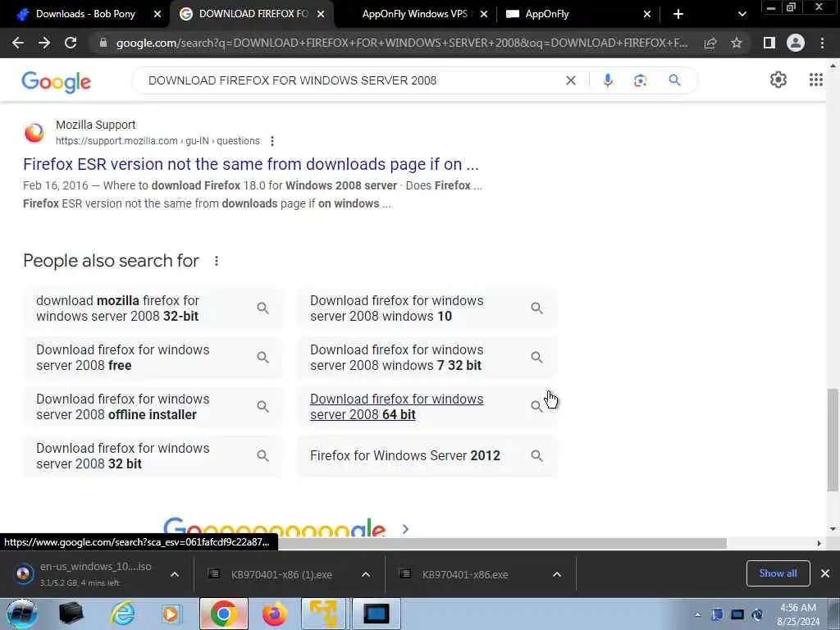Switch to Chrome in the taskbar
This screenshot has height=630, width=840.
click(x=223, y=614)
